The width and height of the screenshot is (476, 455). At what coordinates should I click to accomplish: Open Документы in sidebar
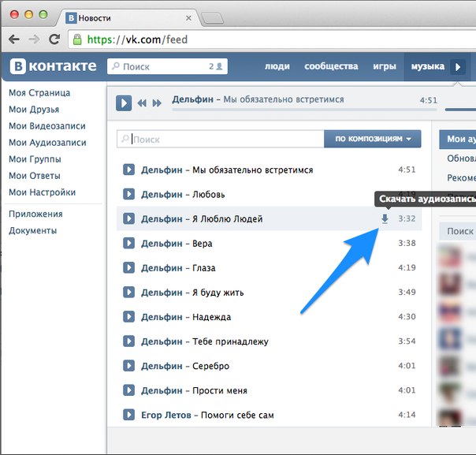(x=33, y=230)
